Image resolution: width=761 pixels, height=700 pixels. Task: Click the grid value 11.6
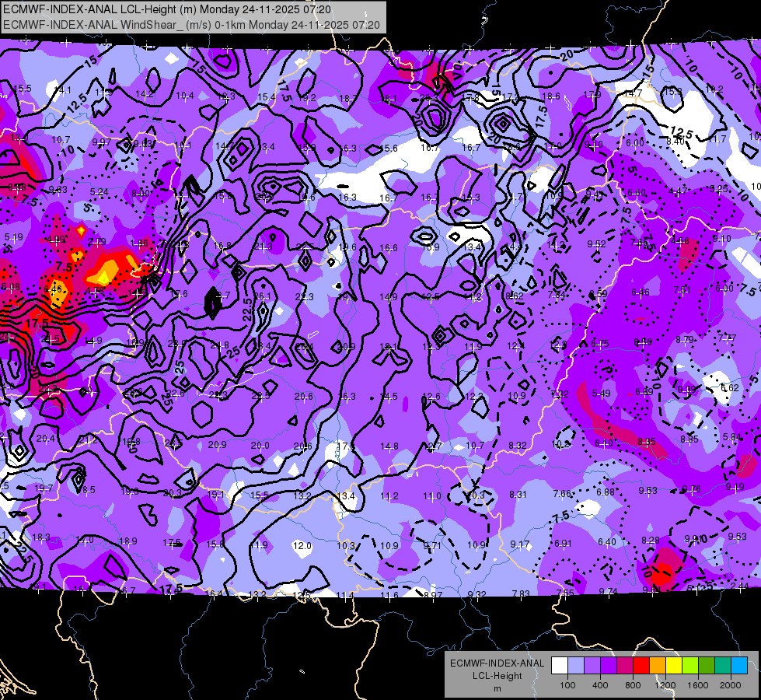click(389, 595)
